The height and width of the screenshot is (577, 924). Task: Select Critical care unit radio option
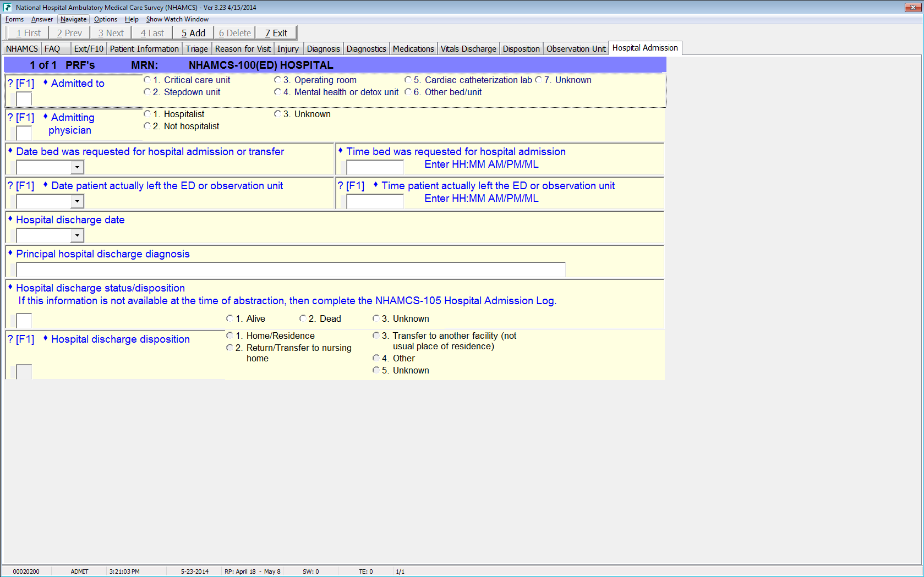(x=147, y=80)
